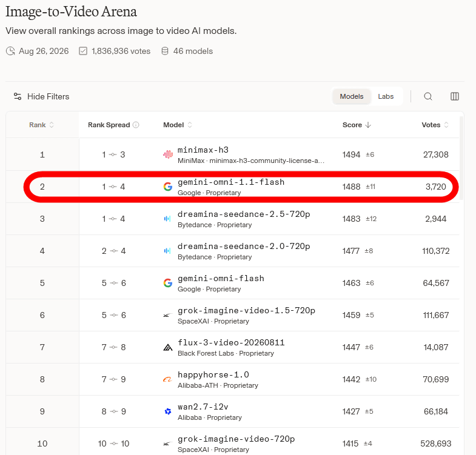Click the score 1447 for flux-3-video
Screen dimensions: 476x455
[351, 347]
